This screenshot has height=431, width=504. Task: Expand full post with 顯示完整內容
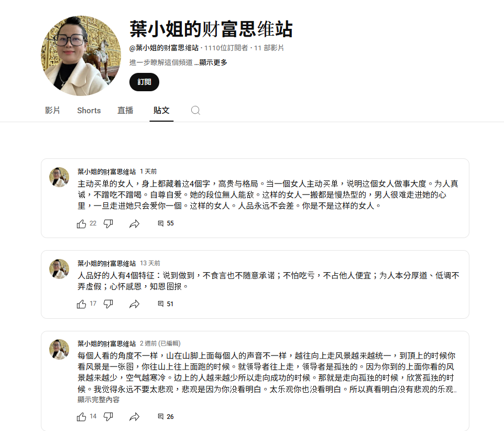[98, 400]
